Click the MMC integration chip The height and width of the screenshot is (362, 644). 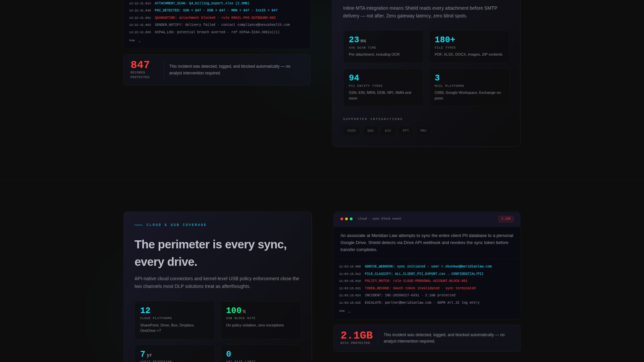(x=423, y=131)
